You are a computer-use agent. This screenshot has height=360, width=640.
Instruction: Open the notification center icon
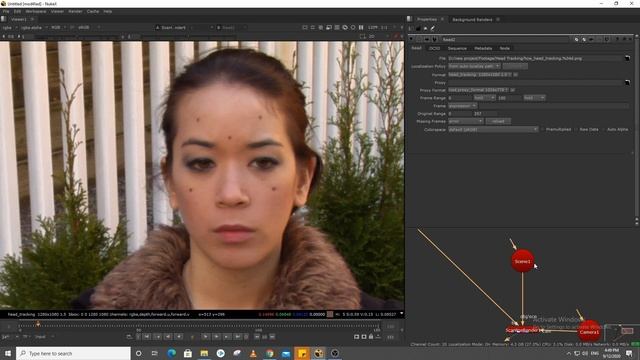pyautogui.click(x=629, y=353)
